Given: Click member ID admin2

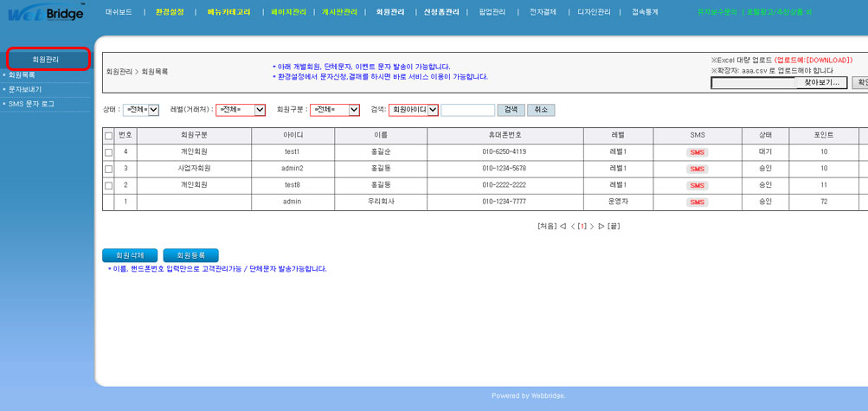Looking at the screenshot, I should (x=292, y=169).
